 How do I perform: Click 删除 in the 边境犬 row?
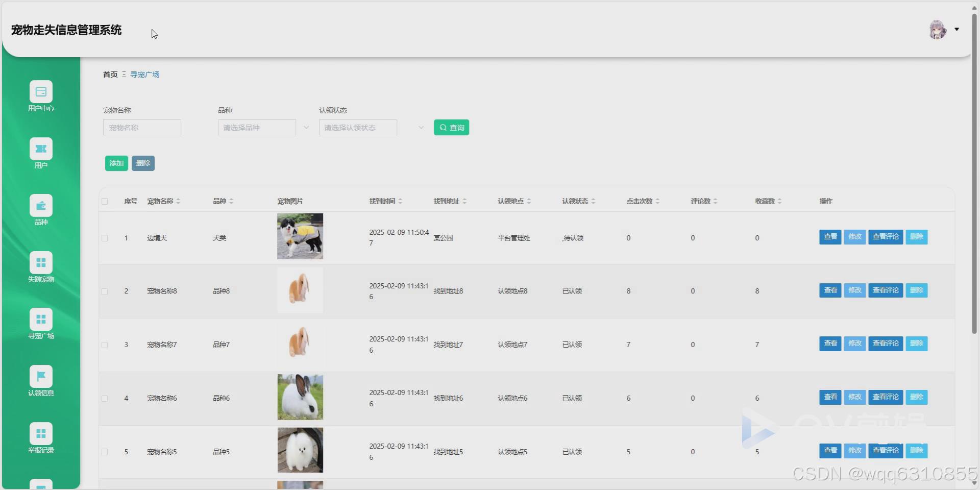917,237
